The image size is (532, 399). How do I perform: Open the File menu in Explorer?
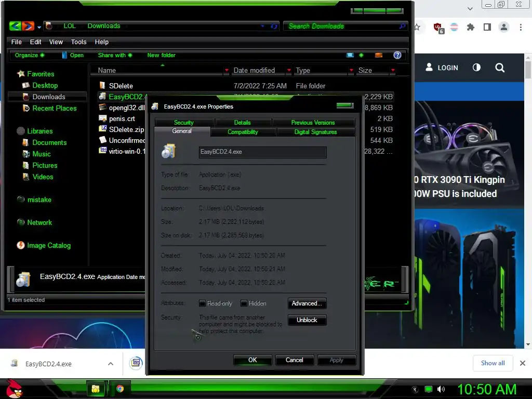pyautogui.click(x=16, y=42)
